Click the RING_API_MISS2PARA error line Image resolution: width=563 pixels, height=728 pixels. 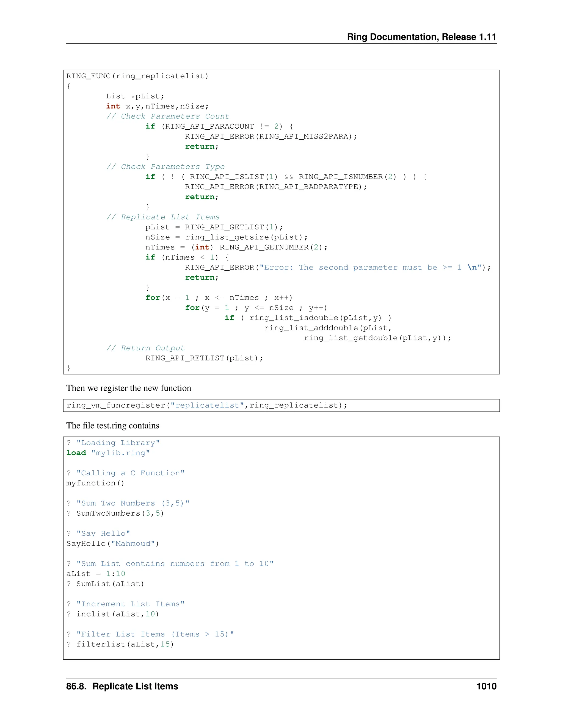(x=271, y=136)
